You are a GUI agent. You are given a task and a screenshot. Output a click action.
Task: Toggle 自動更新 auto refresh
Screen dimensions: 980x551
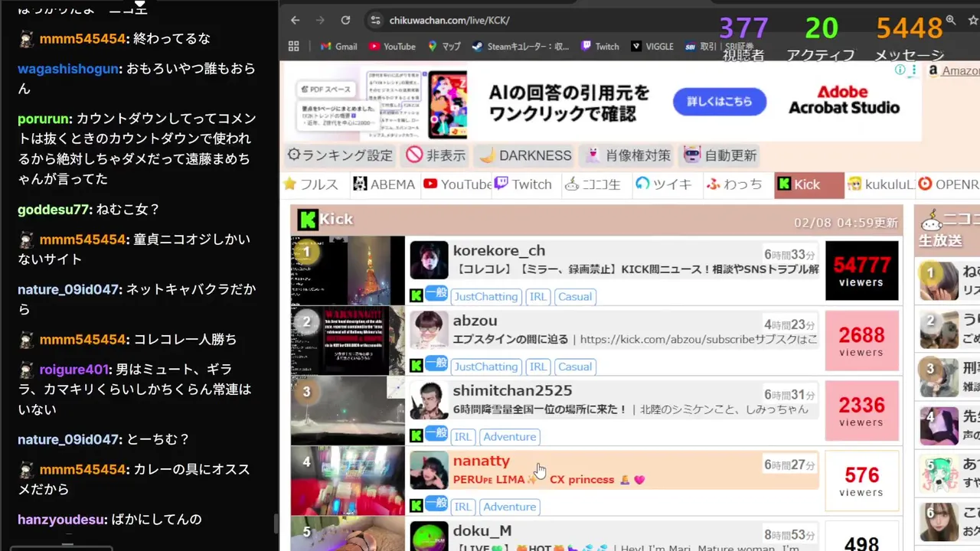(720, 155)
